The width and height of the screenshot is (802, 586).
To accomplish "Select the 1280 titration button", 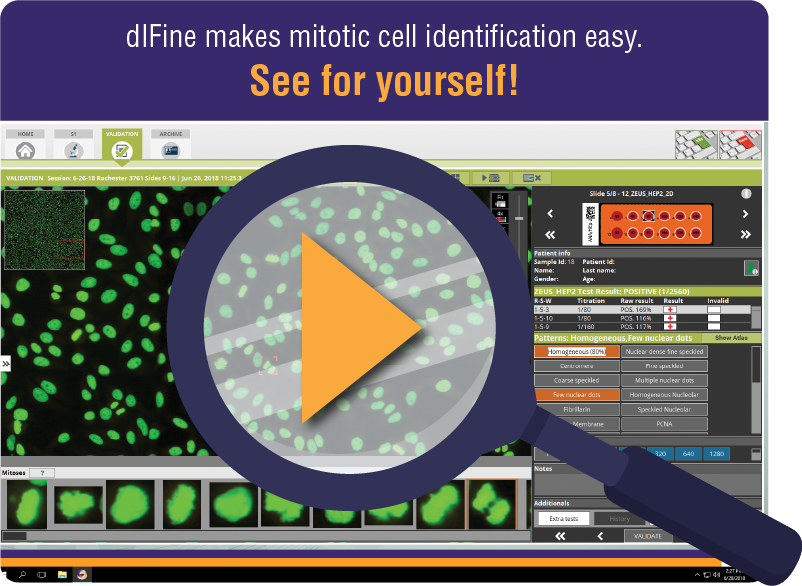I will click(x=717, y=454).
